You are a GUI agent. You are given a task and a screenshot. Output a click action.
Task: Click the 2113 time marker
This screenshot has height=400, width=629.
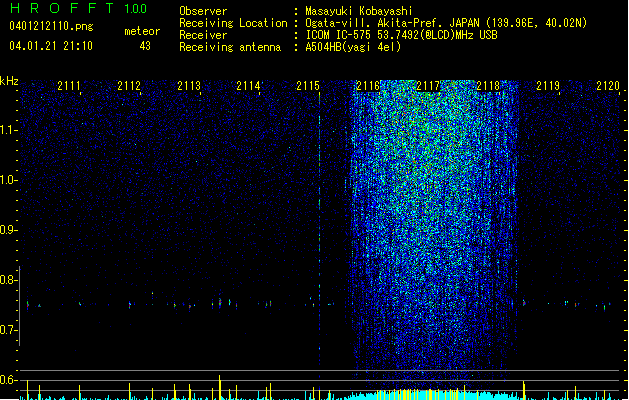point(189,86)
